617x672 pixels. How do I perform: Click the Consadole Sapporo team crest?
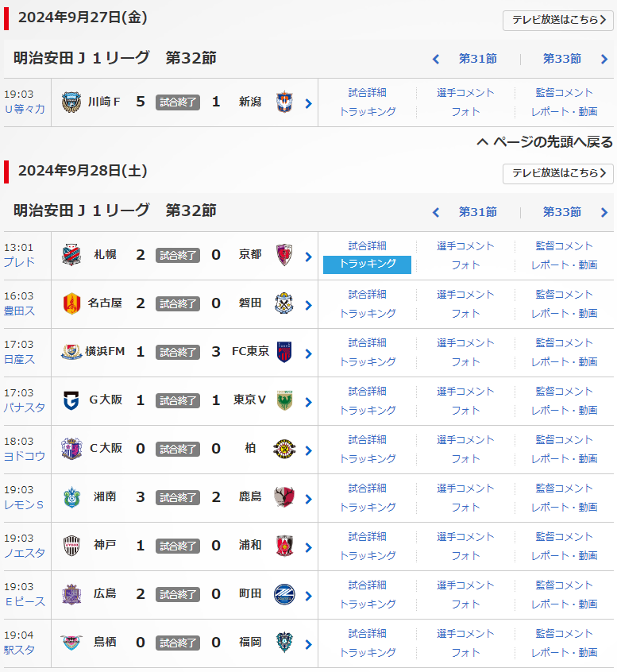tap(71, 255)
